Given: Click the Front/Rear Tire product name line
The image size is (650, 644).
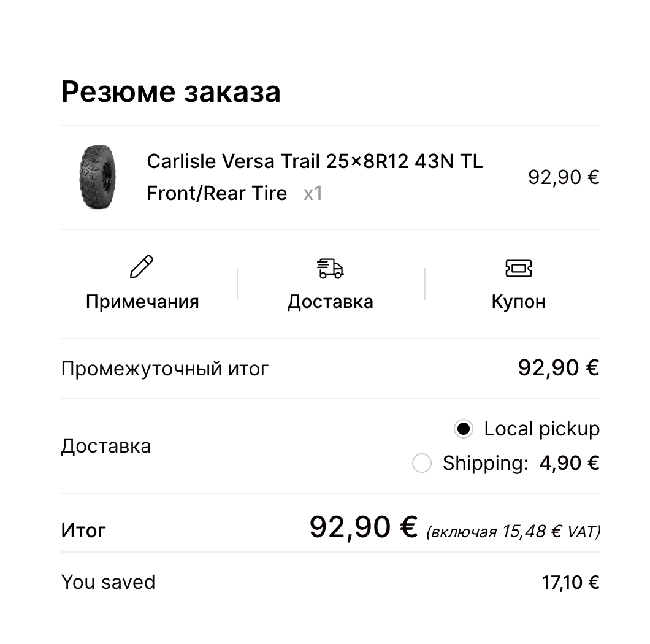Looking at the screenshot, I should (217, 193).
